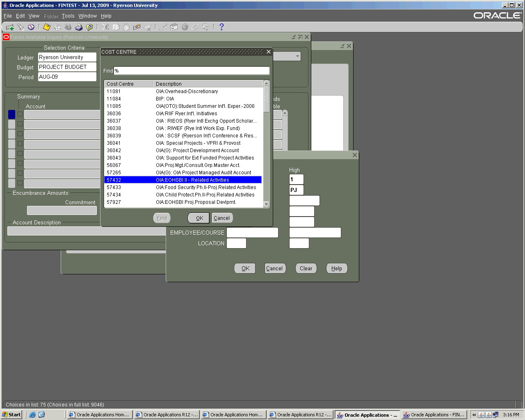Click the Print icon in toolbar
The width and height of the screenshot is (525, 420).
click(x=79, y=27)
